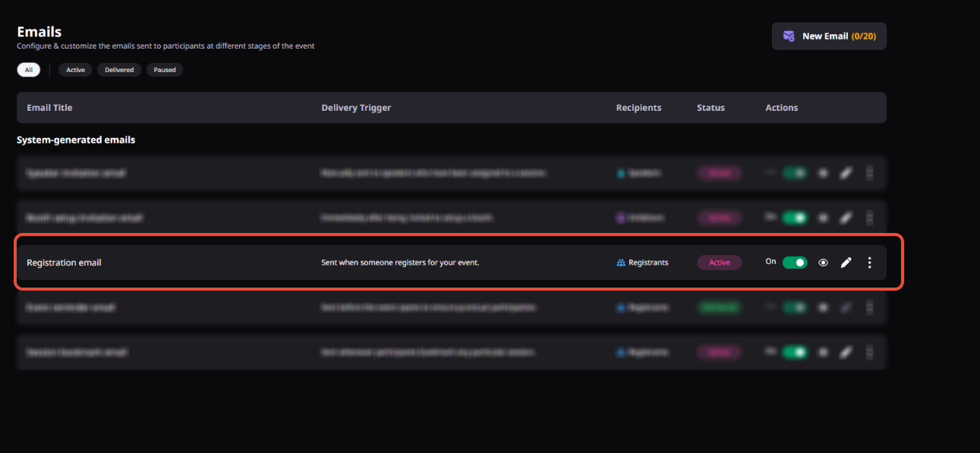Edit the Registration email using pencil icon
This screenshot has width=980, height=453.
click(x=846, y=263)
